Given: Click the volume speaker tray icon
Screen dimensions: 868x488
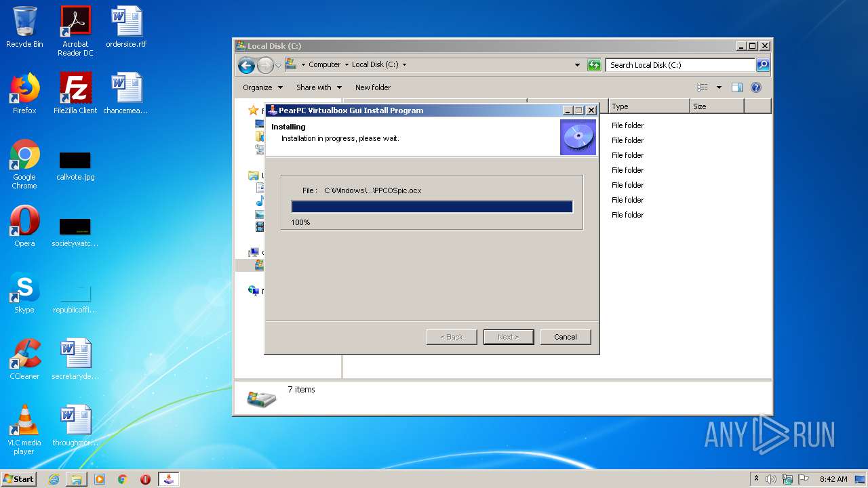Looking at the screenshot, I should pyautogui.click(x=771, y=479).
